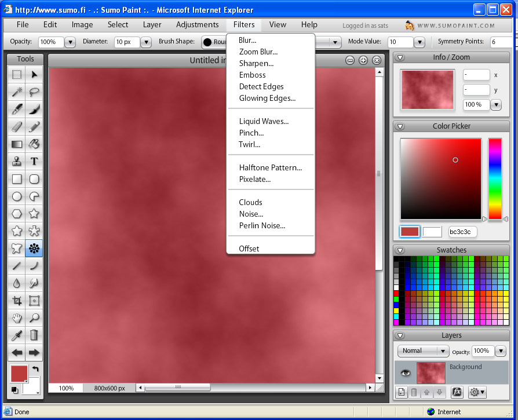Create a new layer
The height and width of the screenshot is (420, 518).
402,392
